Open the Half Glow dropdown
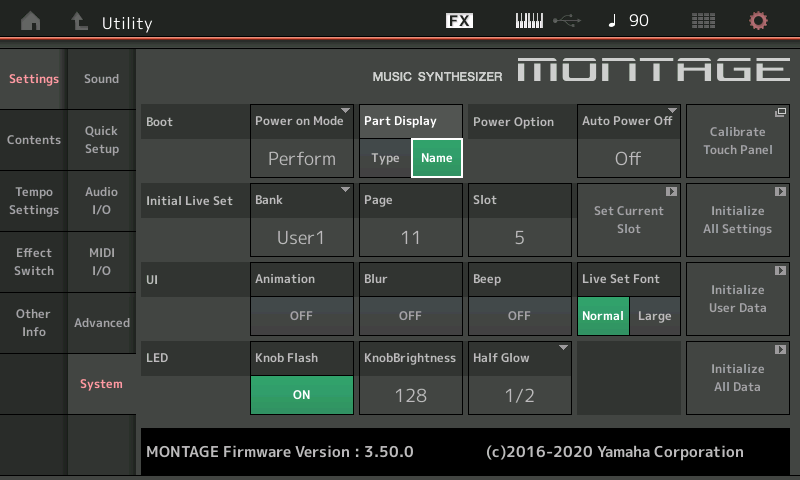Screen dimensions: 800x480 [x=519, y=377]
